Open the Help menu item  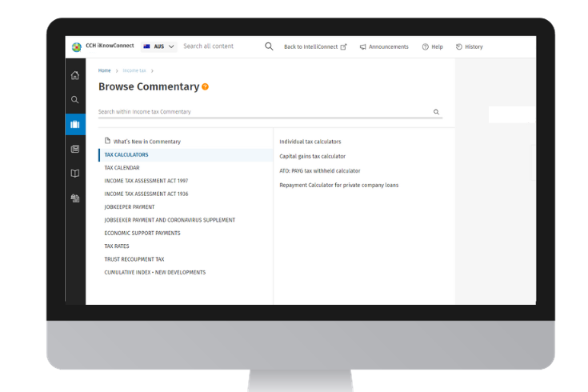pos(432,47)
